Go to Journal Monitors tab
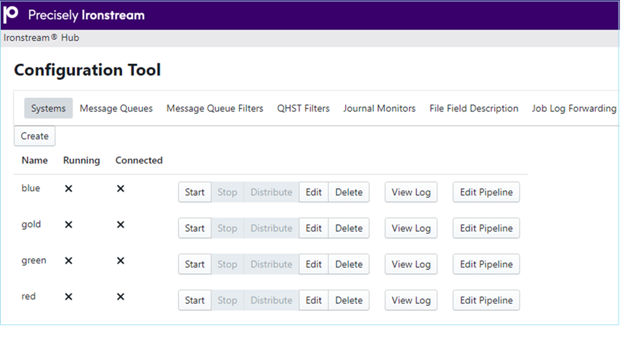 (x=379, y=108)
